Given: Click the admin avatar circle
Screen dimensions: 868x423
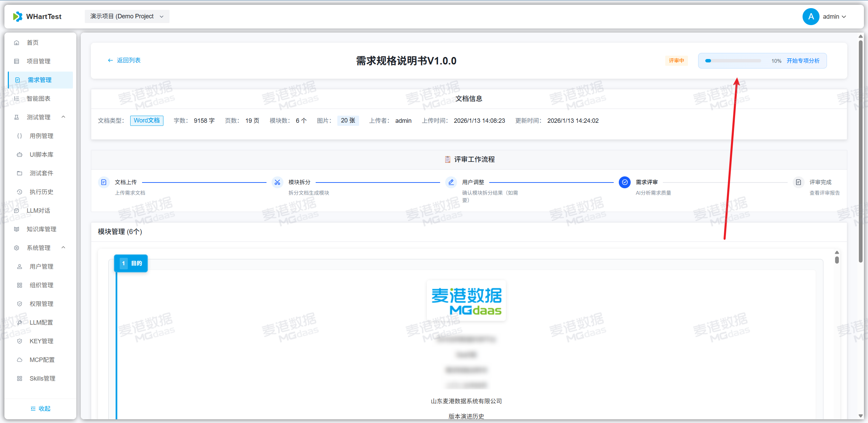Looking at the screenshot, I should tap(811, 17).
